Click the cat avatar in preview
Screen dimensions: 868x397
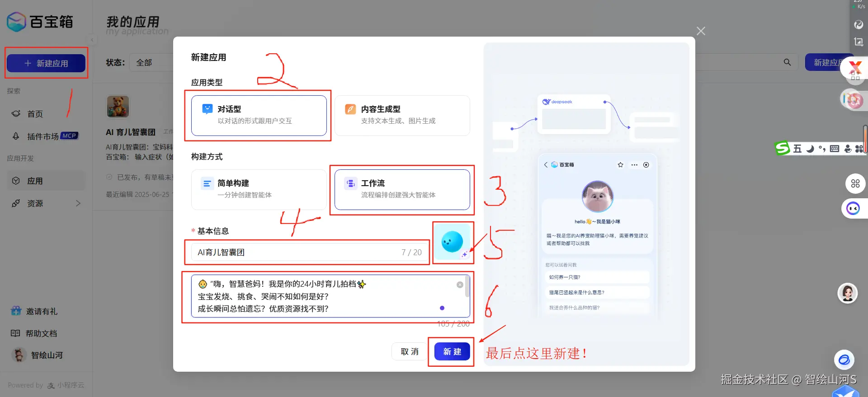click(597, 196)
